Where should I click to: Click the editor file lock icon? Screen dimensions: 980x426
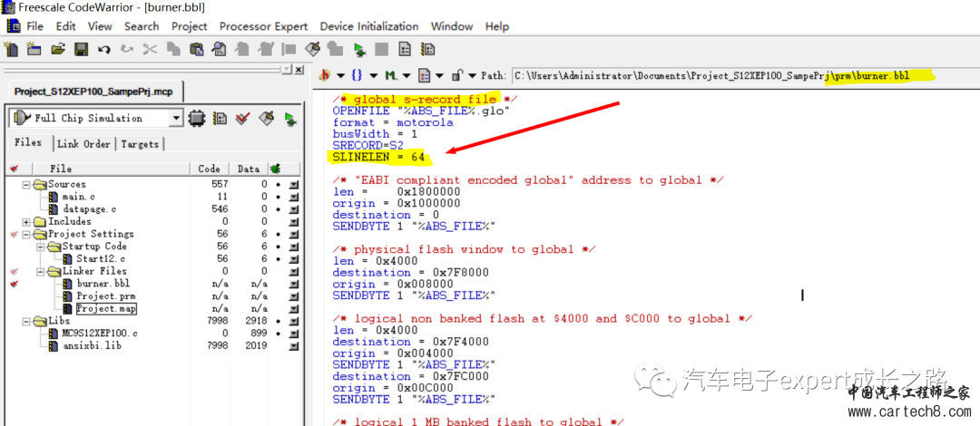(x=457, y=75)
